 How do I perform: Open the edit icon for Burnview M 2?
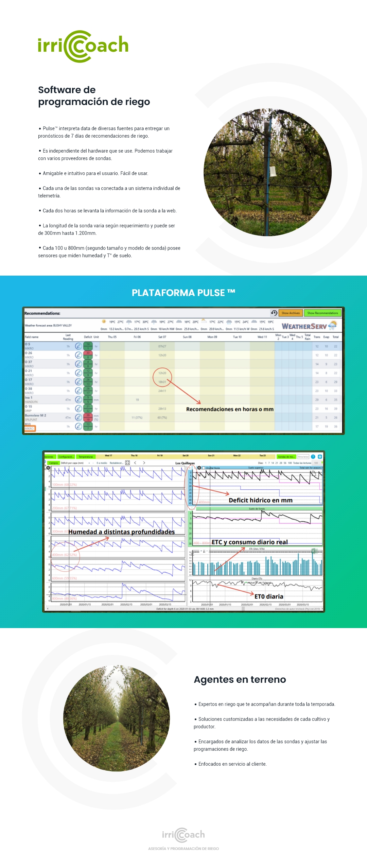78,417
